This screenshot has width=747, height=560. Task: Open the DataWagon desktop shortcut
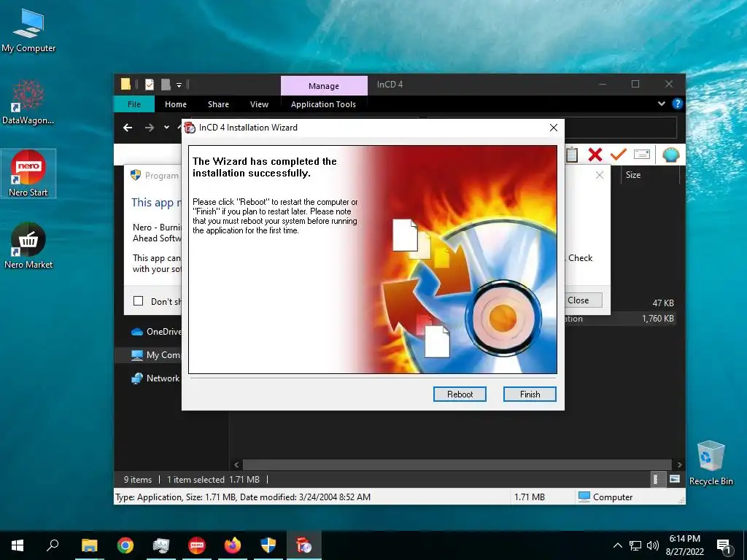pyautogui.click(x=28, y=102)
